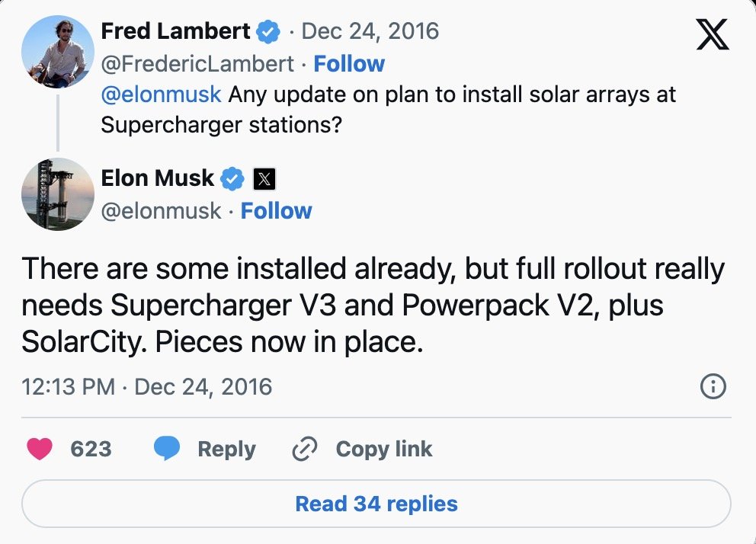Click the Reply text label
This screenshot has height=544, width=756.
(x=226, y=450)
